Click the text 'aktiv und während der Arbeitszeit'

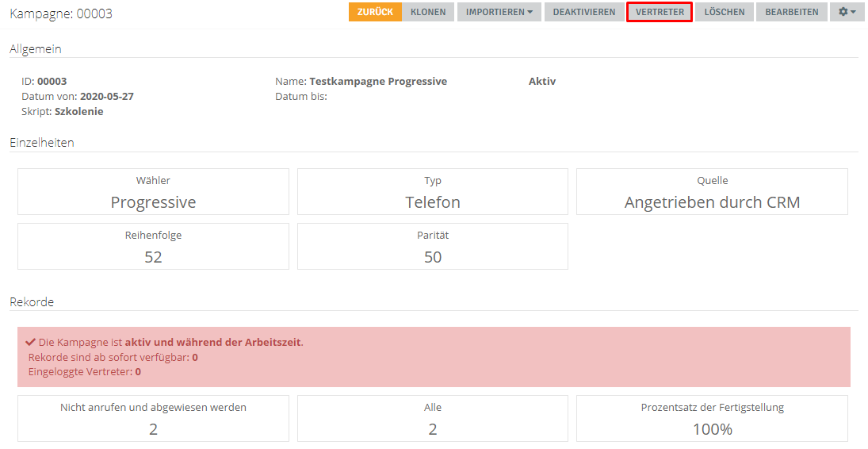click(213, 342)
